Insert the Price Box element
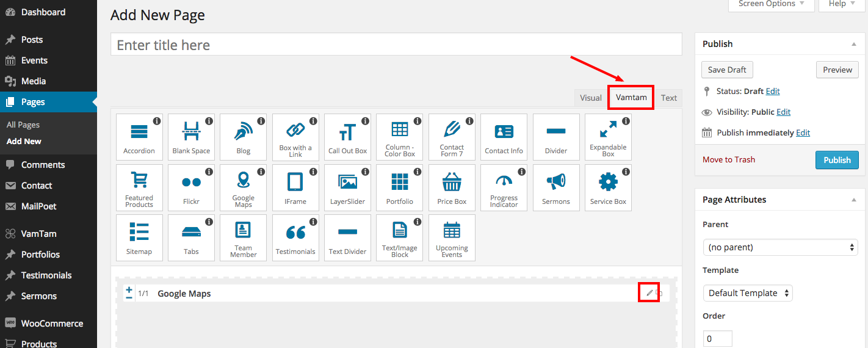The image size is (868, 348). 452,187
